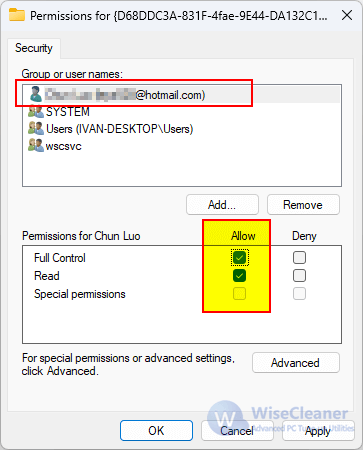The height and width of the screenshot is (450, 363).
Task: Select the wscsvc entry
Action: (64, 146)
